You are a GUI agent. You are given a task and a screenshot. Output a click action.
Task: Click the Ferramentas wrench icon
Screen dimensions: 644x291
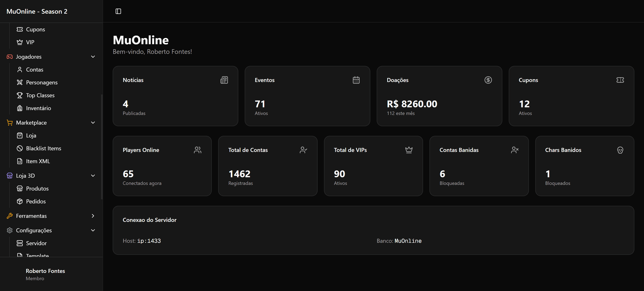pyautogui.click(x=9, y=216)
